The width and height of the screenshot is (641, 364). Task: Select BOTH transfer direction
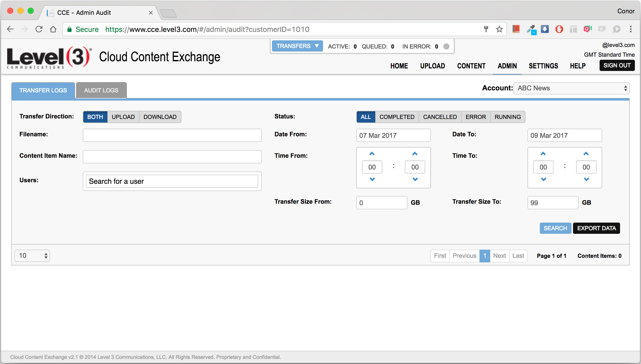pyautogui.click(x=95, y=117)
